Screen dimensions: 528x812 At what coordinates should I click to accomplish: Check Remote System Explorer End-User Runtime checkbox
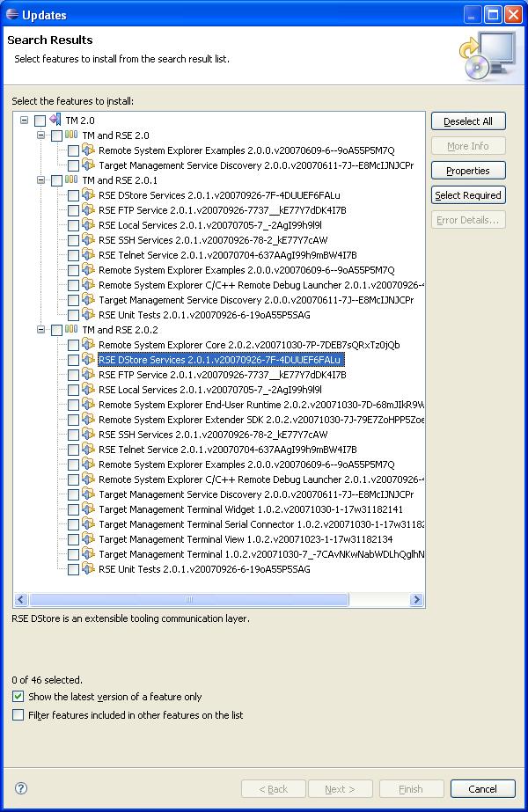pyautogui.click(x=73, y=405)
